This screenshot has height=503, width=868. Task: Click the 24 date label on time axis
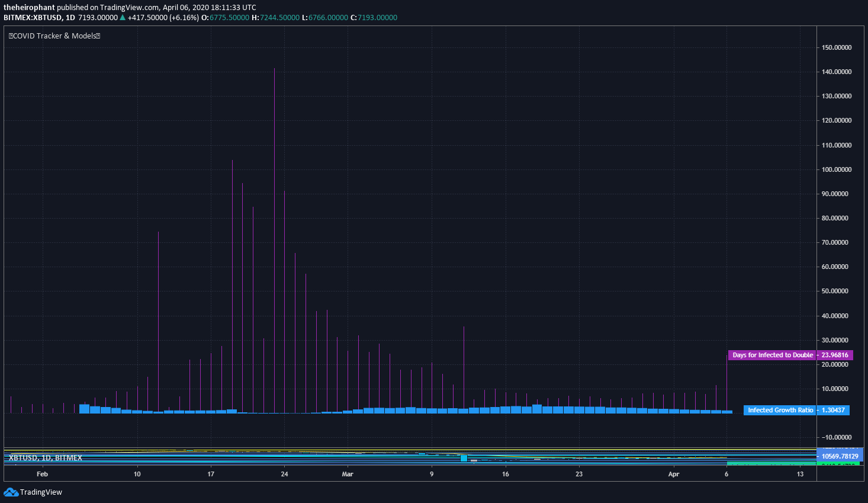point(284,474)
